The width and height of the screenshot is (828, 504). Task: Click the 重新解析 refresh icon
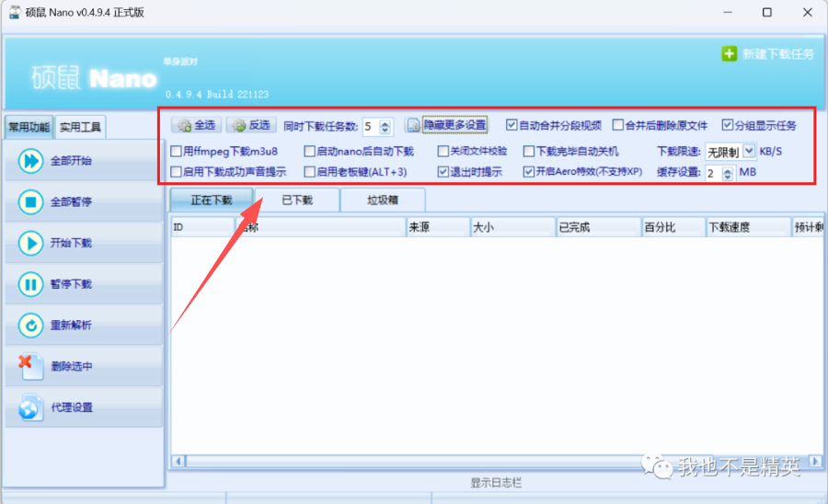[x=30, y=326]
